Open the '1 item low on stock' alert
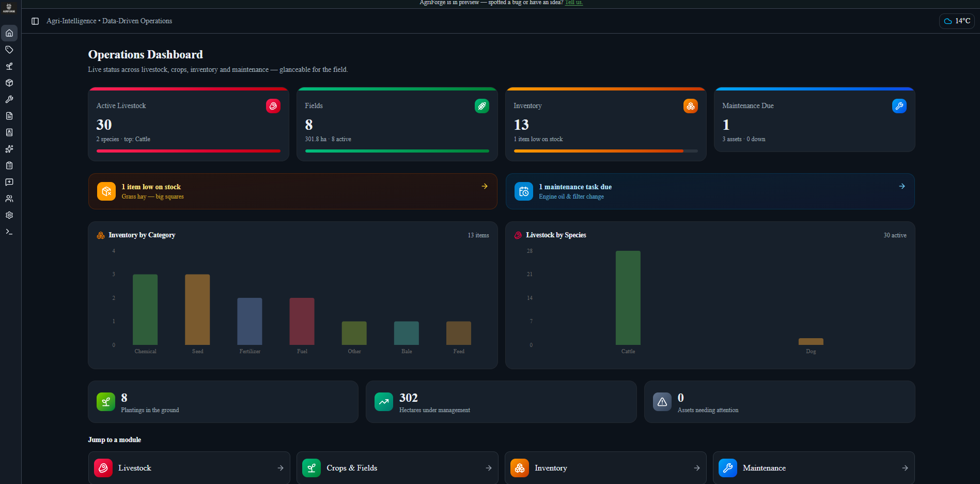 tap(293, 191)
